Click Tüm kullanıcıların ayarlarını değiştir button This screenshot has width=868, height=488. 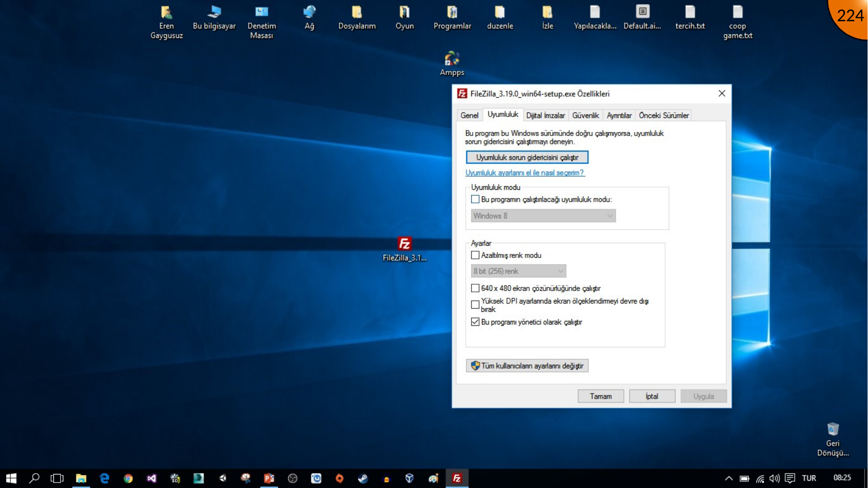(527, 366)
